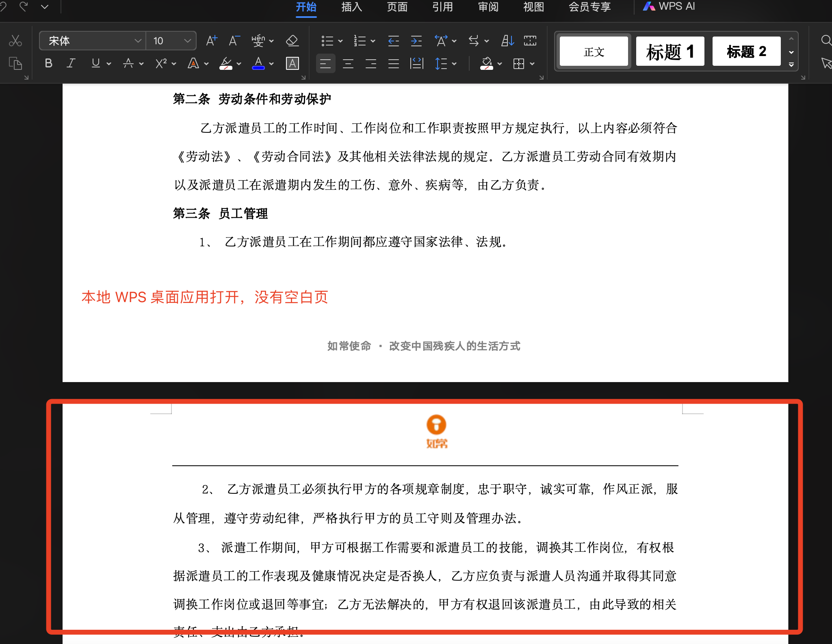The image size is (832, 644).
Task: Click the Cut scissors icon
Action: [15, 41]
